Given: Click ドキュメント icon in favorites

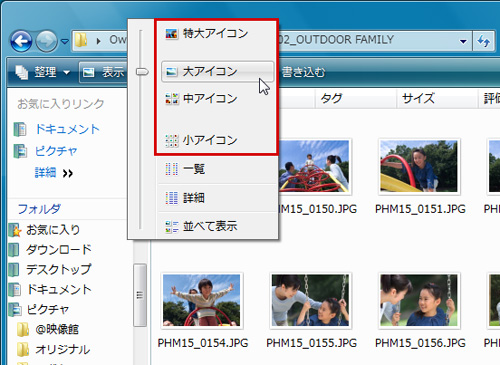Looking at the screenshot, I should pyautogui.click(x=20, y=129).
